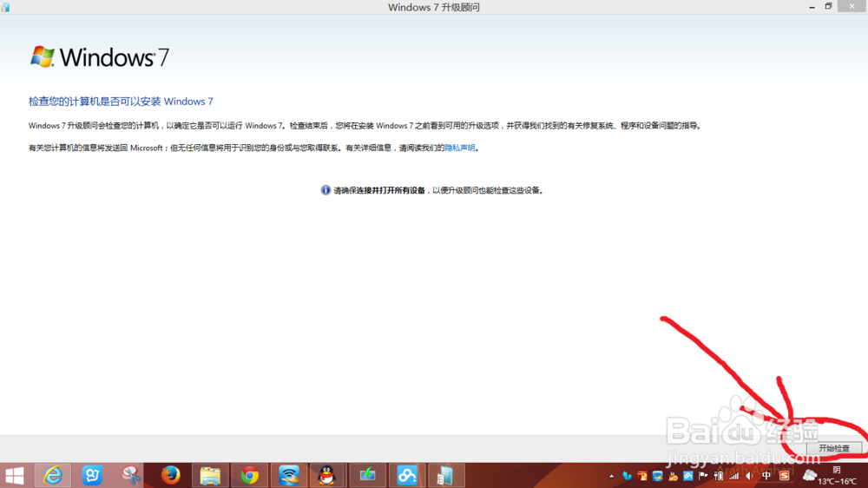Minimize the Upgrade Advisor window
Viewport: 868px width, 488px height.
(812, 7)
